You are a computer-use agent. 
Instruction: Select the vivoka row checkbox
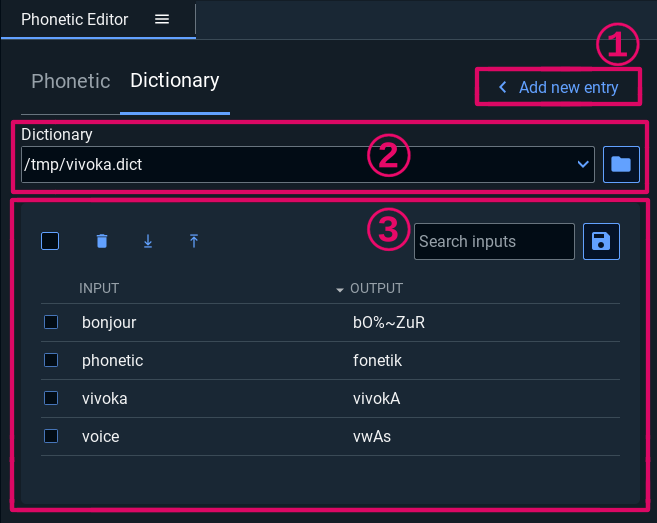(51, 398)
